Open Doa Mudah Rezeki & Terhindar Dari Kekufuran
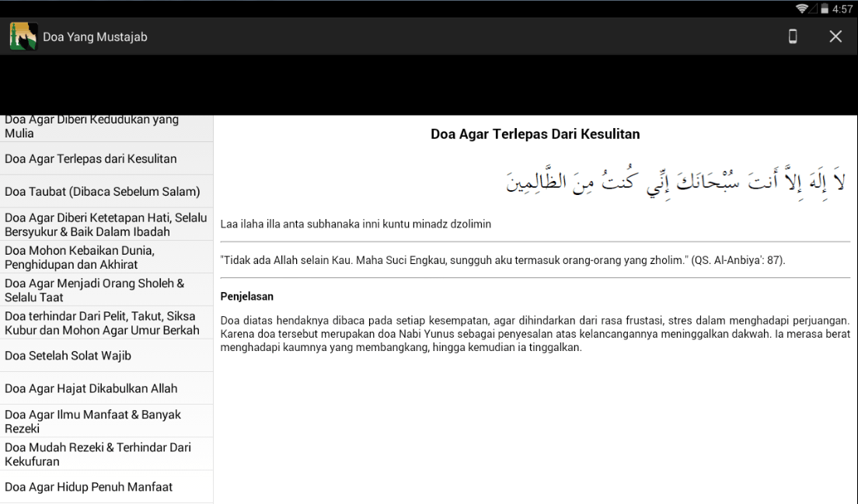The width and height of the screenshot is (858, 504). tap(106, 454)
